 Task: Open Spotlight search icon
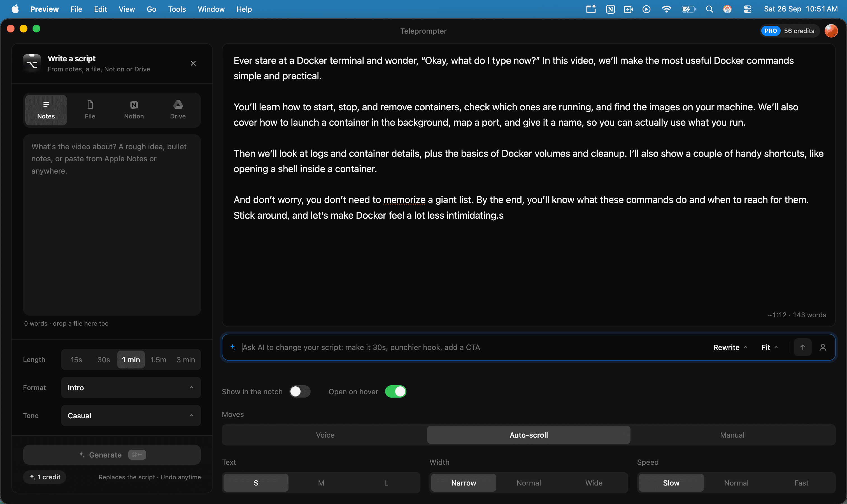709,9
